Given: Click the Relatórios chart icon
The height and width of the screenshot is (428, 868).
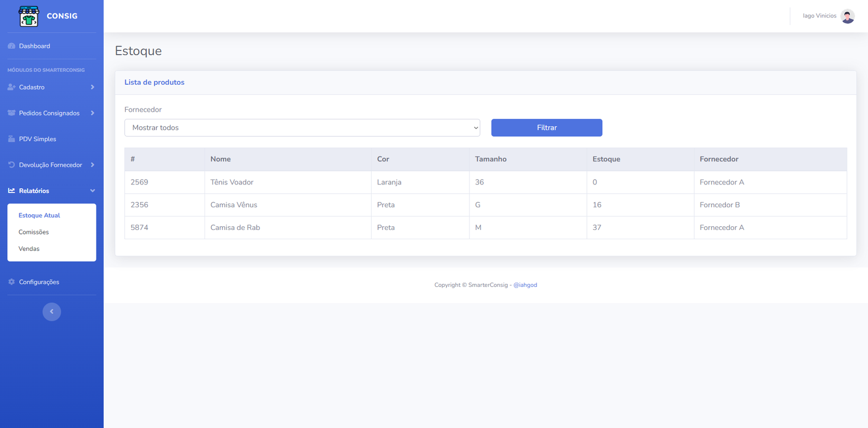Looking at the screenshot, I should (11, 191).
